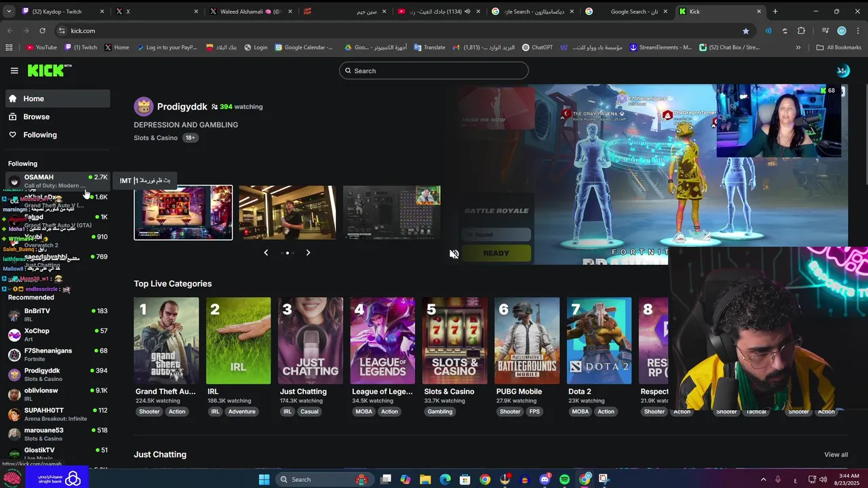Click the KICK logo
868x488 pixels.
pyautogui.click(x=49, y=70)
